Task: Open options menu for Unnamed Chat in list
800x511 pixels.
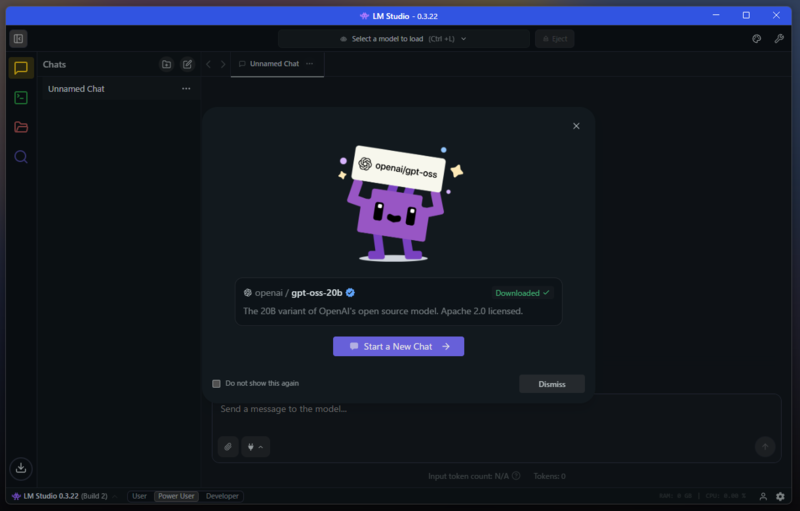Action: point(186,89)
